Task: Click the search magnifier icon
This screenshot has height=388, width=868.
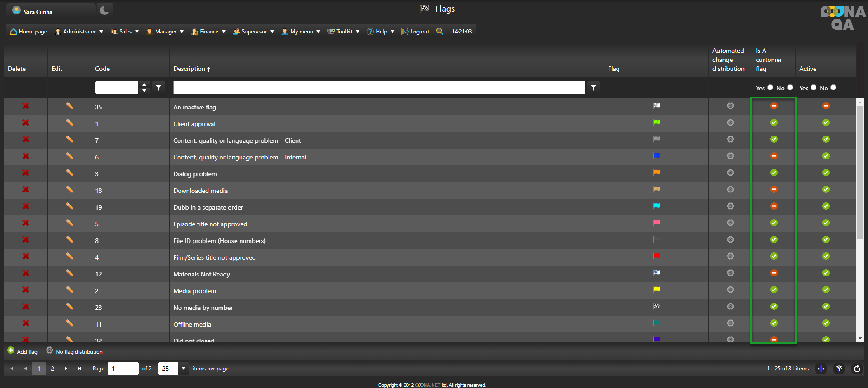Action: point(439,31)
